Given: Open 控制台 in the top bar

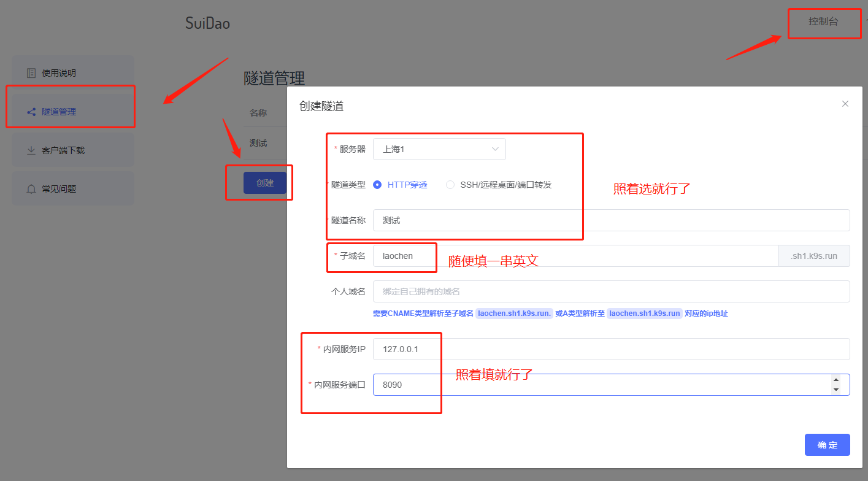Looking at the screenshot, I should 823,21.
